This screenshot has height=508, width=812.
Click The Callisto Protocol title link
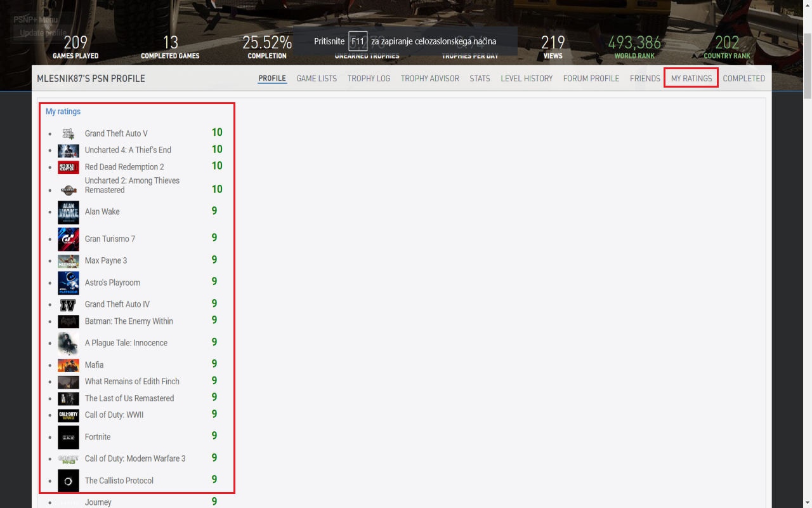pos(119,481)
